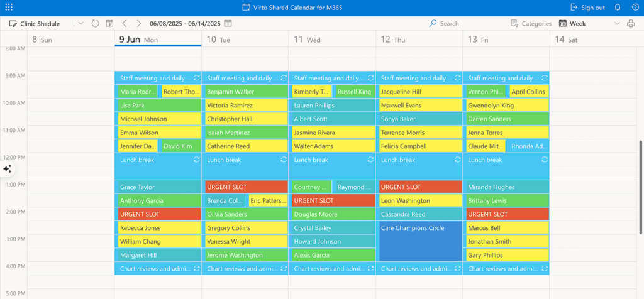Click the recurrence icon on Tuesday's Lunch break

pyautogui.click(x=284, y=160)
